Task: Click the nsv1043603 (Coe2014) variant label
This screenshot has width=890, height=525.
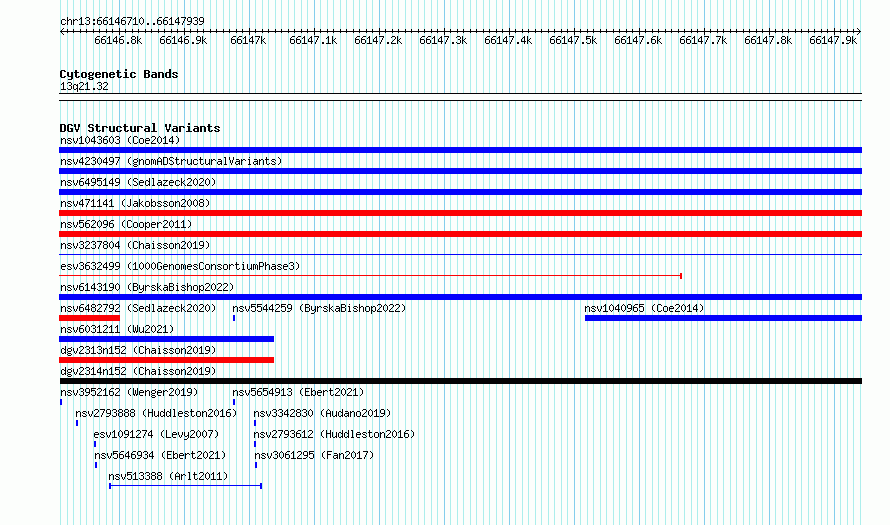Action: pos(120,140)
